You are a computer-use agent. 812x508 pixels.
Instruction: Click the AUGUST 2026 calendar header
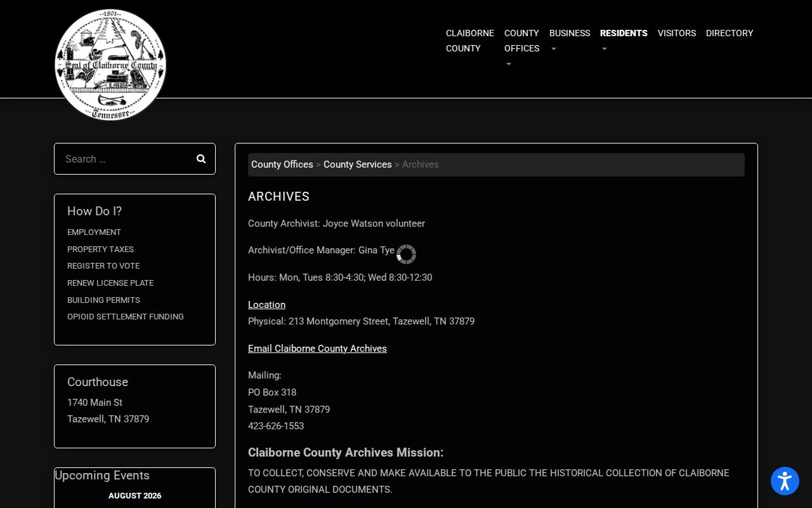(134, 496)
